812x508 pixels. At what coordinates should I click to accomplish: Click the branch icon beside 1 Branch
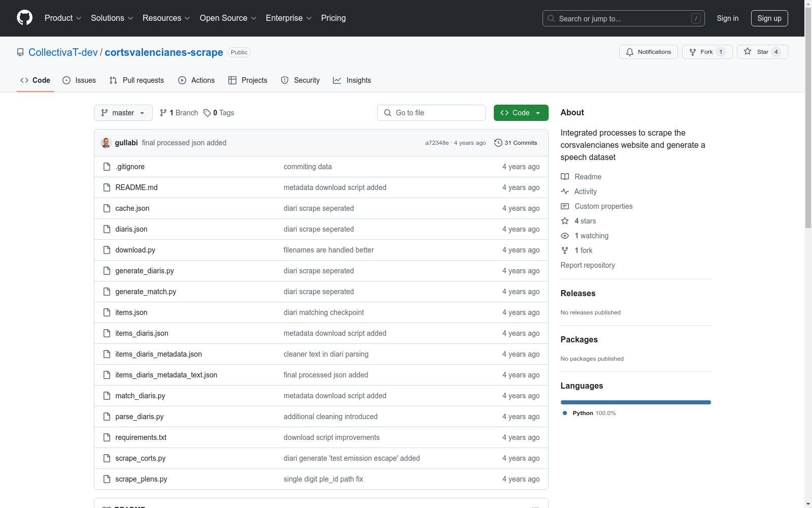tap(163, 113)
